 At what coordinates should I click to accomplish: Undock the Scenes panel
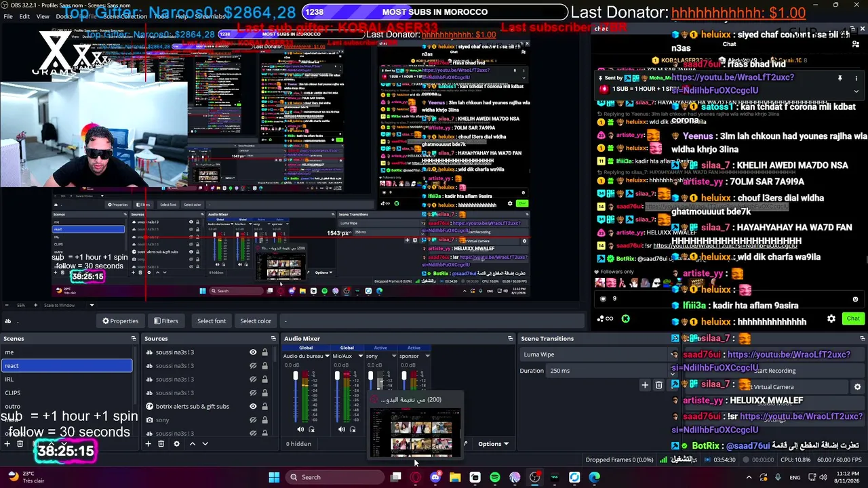(133, 338)
